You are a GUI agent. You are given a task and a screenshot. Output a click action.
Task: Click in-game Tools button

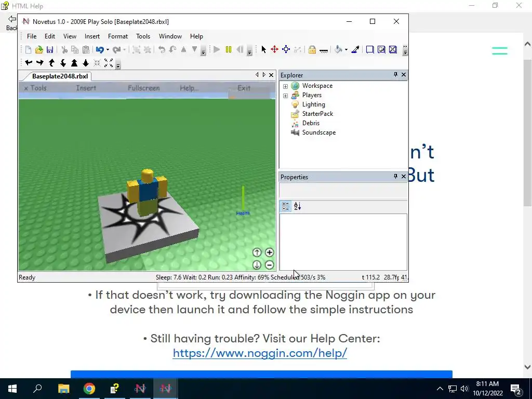(35, 88)
